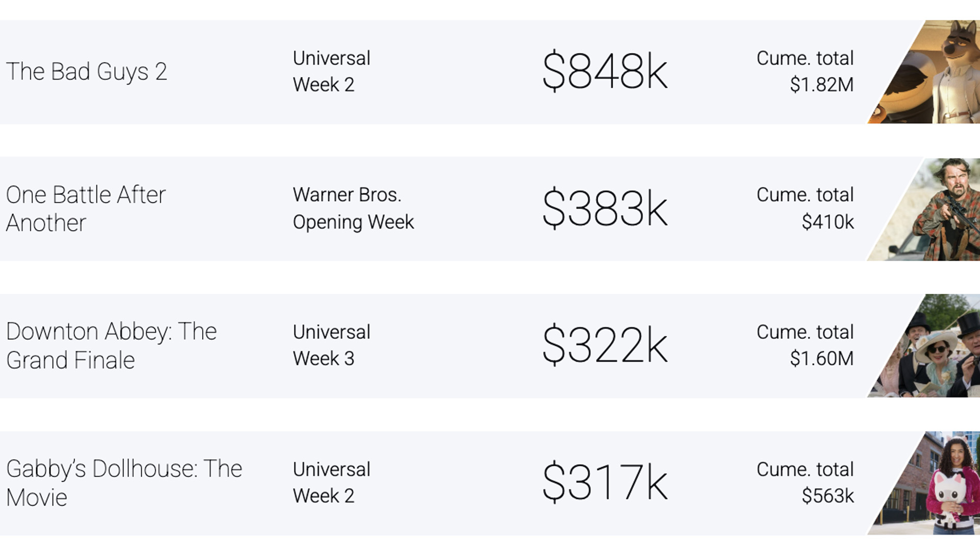This screenshot has height=551, width=980.
Task: Click Universal Week 2 beside Gabby's Dollhouse
Action: click(331, 483)
